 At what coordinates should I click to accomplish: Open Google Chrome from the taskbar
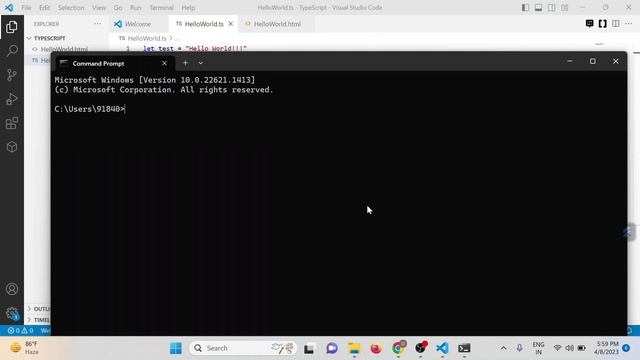[x=398, y=348]
